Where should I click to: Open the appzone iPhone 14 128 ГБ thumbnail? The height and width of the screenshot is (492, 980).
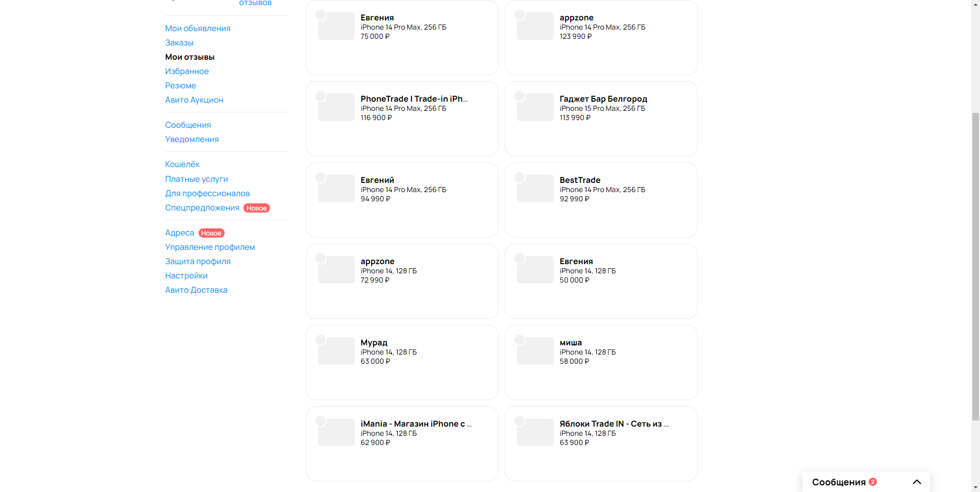[x=336, y=270]
